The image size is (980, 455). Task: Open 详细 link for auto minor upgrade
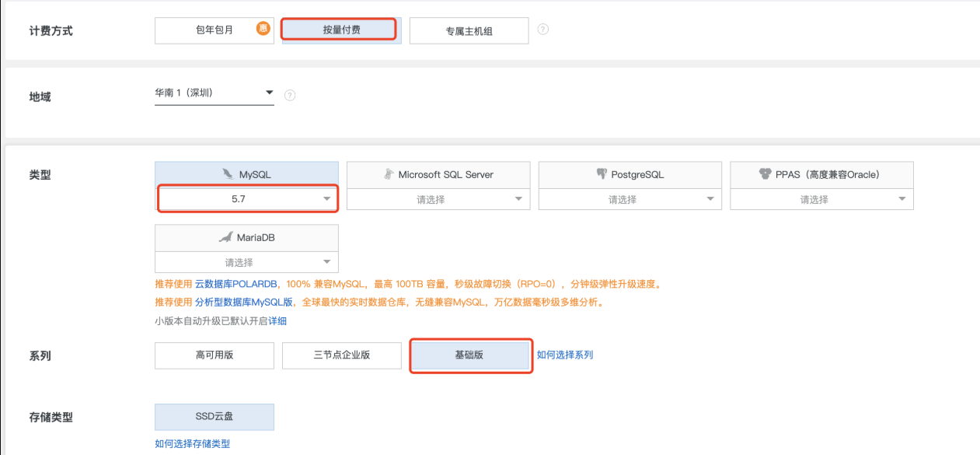pyautogui.click(x=277, y=320)
